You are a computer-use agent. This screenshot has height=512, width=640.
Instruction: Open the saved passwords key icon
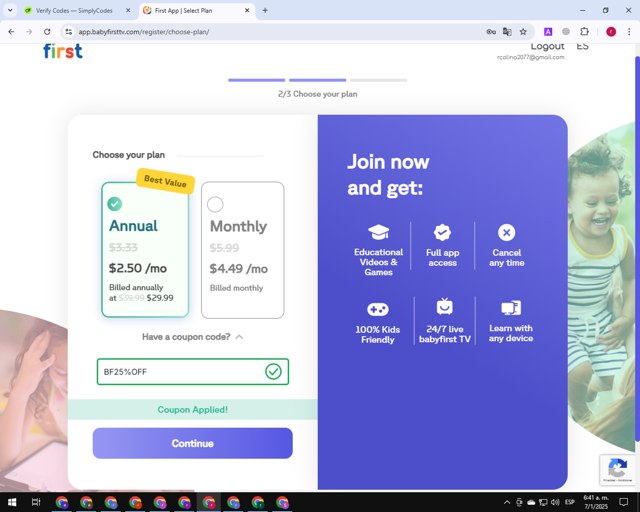pyautogui.click(x=491, y=32)
